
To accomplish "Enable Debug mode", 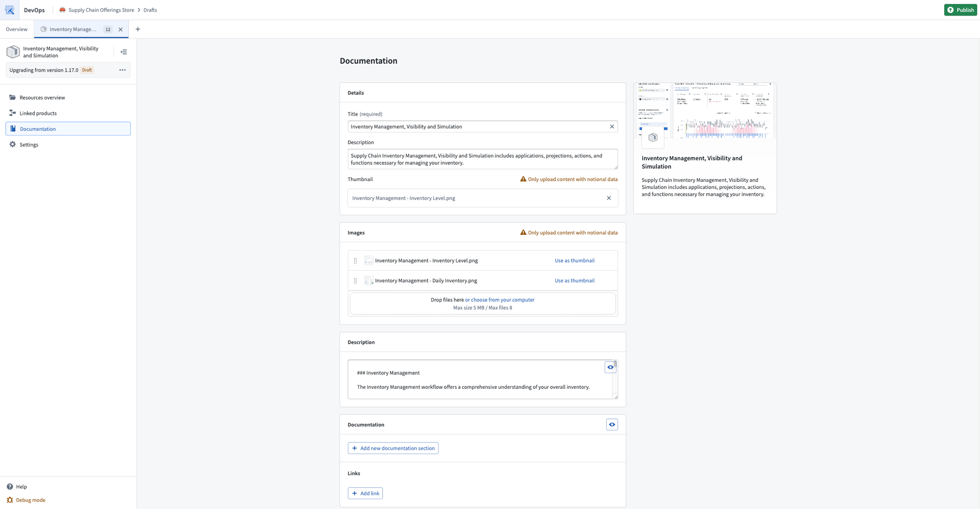I will [x=26, y=500].
